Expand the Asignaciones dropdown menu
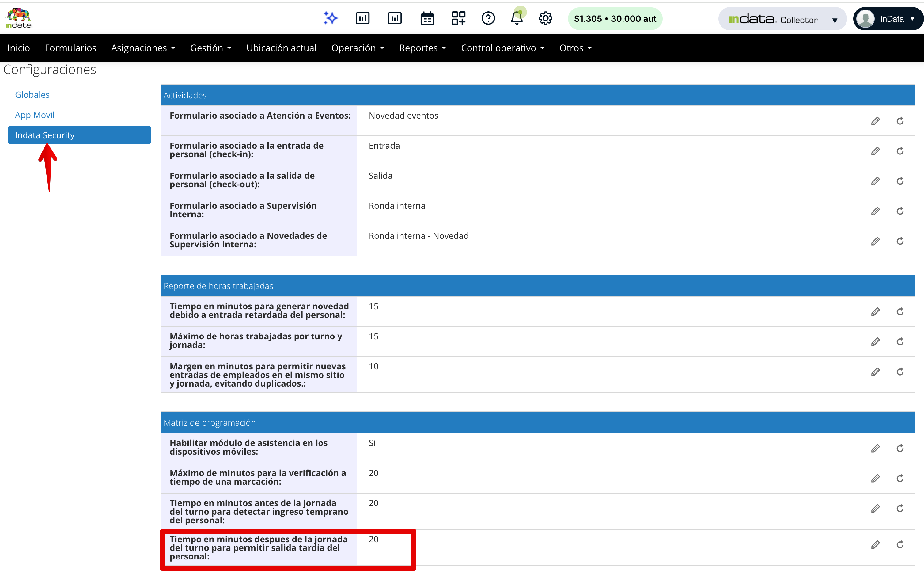This screenshot has height=572, width=924. [x=143, y=48]
